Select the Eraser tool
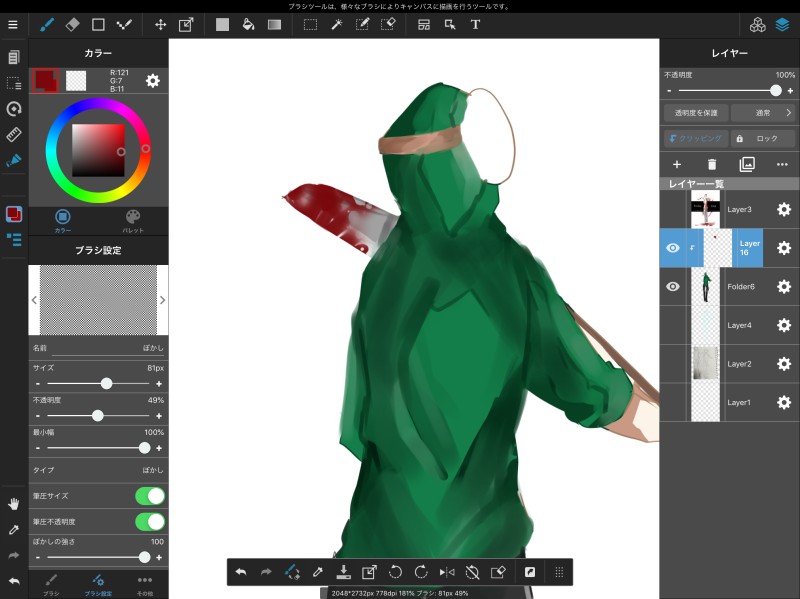 (x=72, y=24)
